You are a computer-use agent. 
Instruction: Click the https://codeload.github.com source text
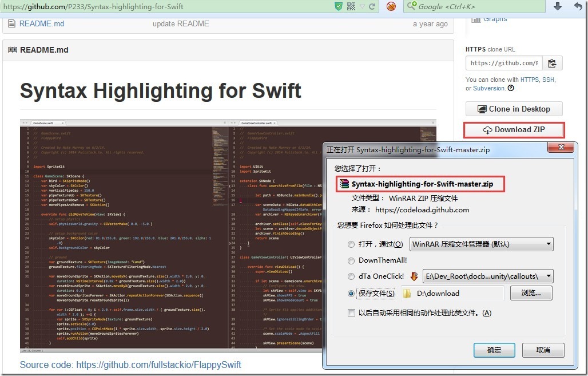point(422,210)
